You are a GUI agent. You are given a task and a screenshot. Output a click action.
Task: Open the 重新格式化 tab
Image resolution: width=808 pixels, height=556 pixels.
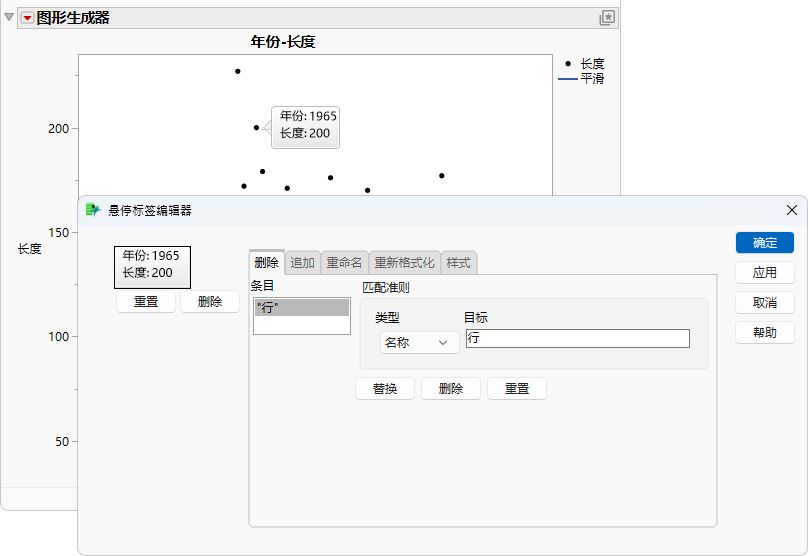[405, 263]
